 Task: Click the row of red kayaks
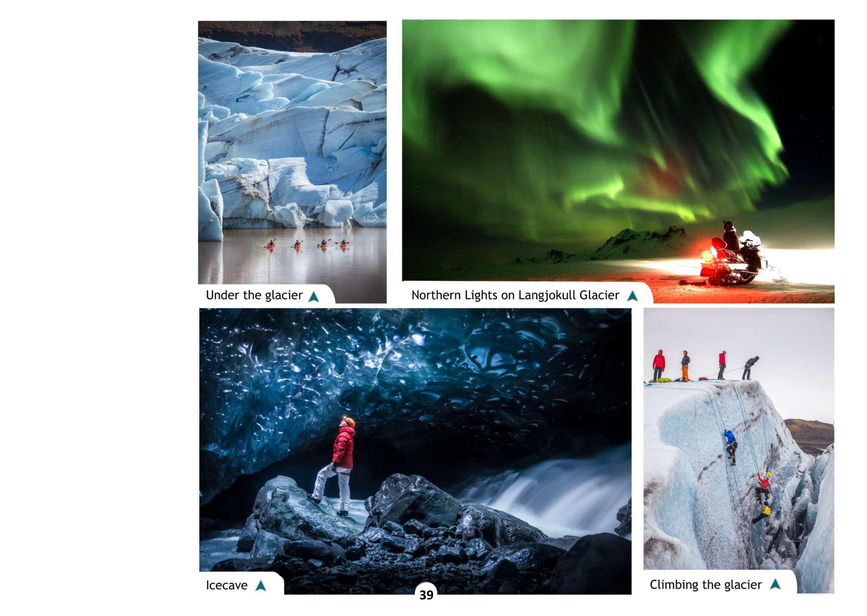307,244
